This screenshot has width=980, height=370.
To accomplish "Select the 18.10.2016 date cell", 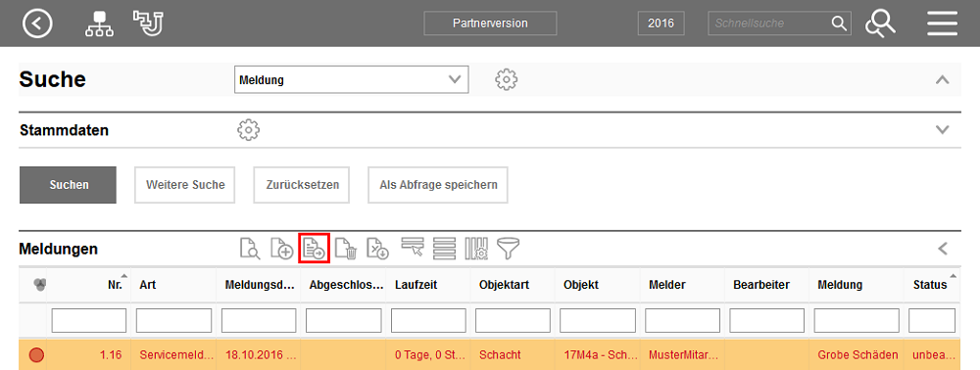I will (259, 355).
